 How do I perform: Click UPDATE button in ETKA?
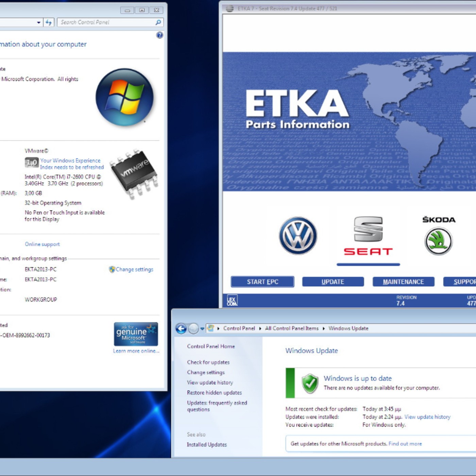coord(333,282)
